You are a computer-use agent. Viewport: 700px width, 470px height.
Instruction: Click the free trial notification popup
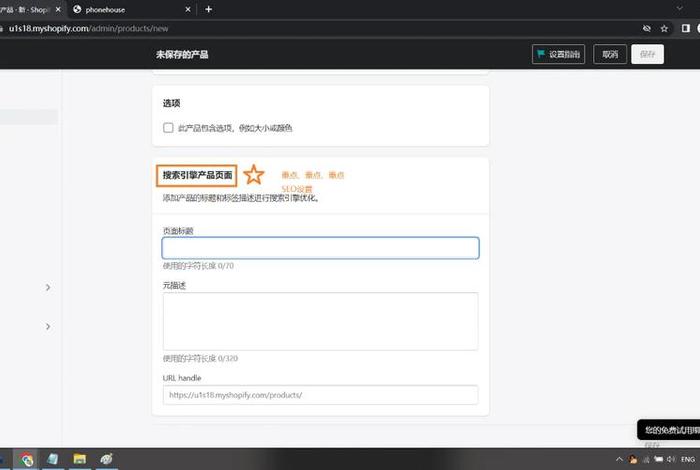coord(669,430)
